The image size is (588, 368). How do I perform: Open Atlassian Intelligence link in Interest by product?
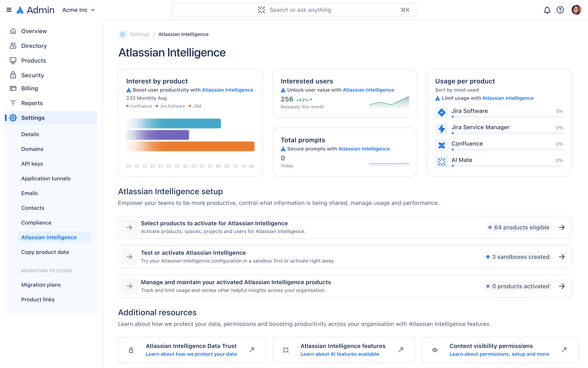click(227, 90)
